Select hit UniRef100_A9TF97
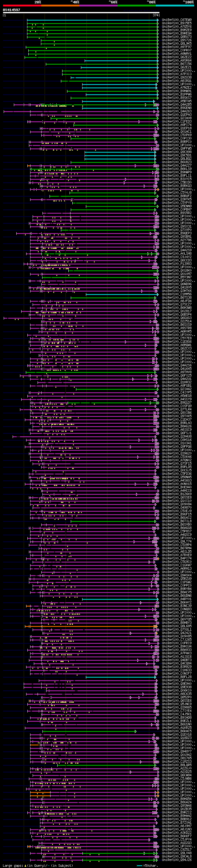 (177, 47)
